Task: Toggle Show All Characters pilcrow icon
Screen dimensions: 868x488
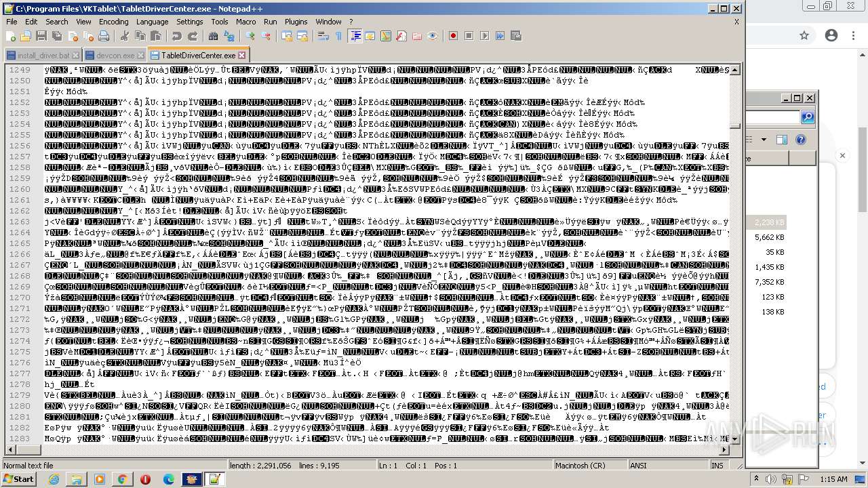Action: (339, 36)
